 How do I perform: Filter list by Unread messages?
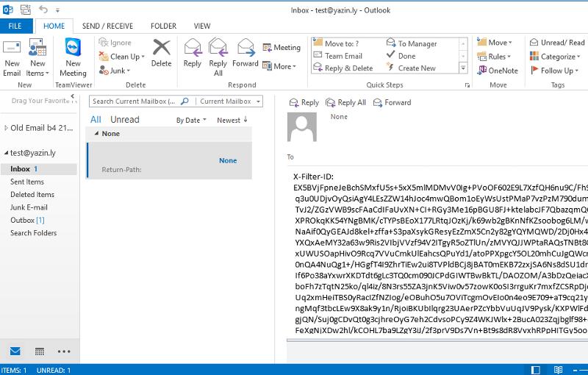coord(125,120)
